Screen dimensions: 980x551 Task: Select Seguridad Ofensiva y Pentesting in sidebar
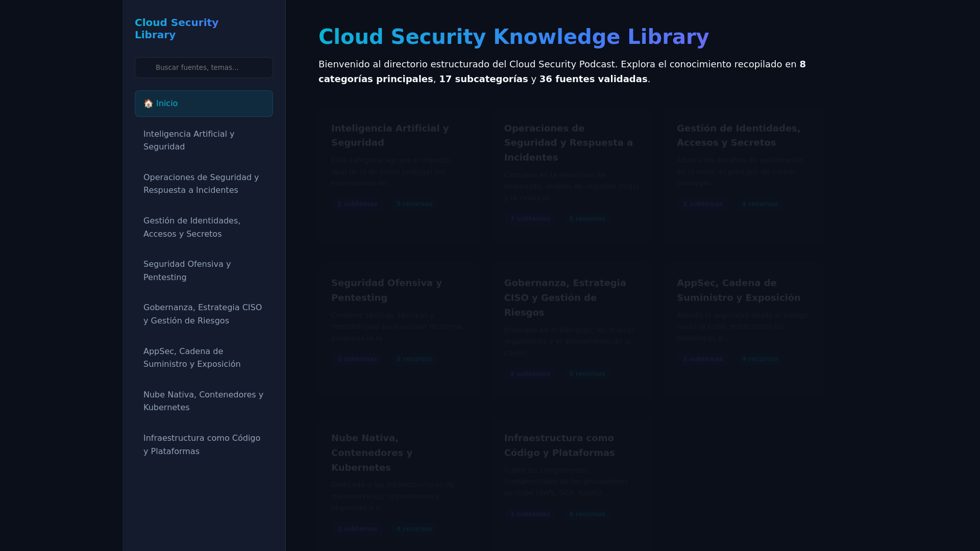point(204,270)
